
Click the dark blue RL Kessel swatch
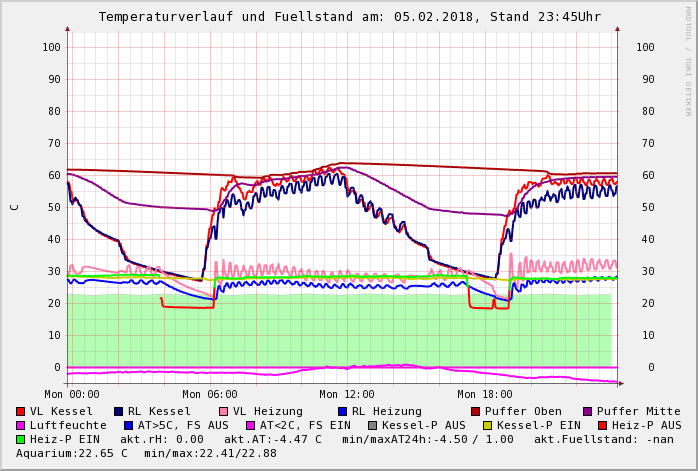click(119, 411)
